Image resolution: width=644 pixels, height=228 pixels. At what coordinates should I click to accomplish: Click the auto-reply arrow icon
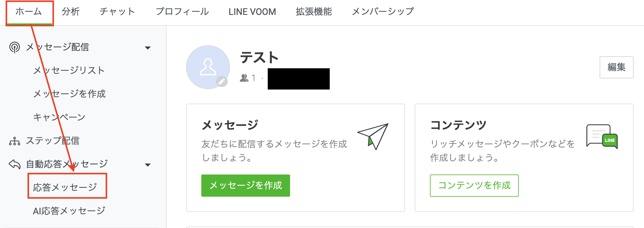tap(15, 164)
